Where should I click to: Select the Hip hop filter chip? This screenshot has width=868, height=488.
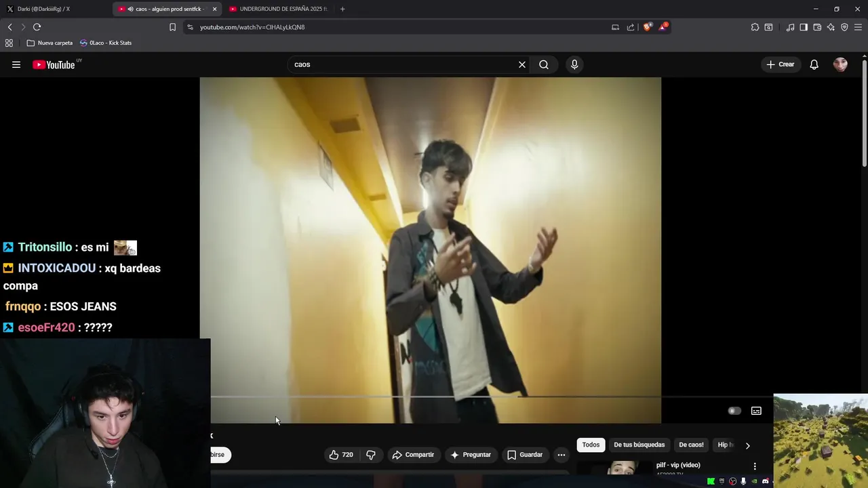[726, 445]
